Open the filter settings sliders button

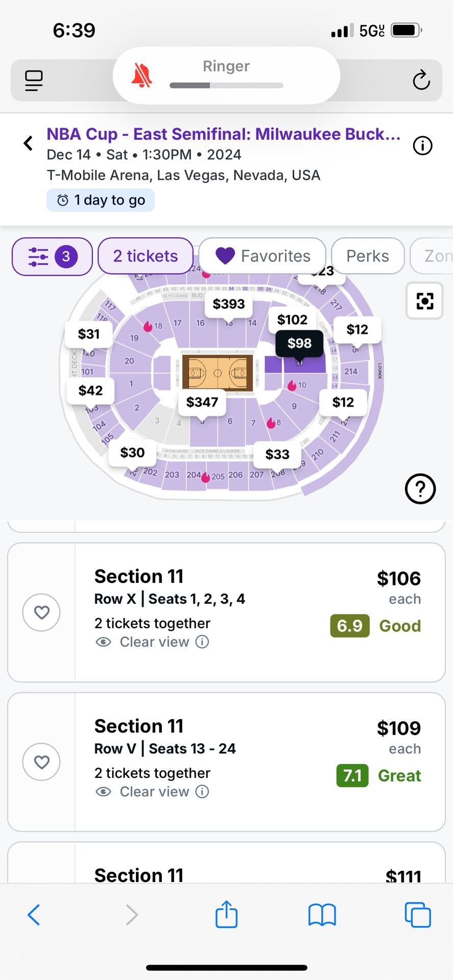point(52,256)
